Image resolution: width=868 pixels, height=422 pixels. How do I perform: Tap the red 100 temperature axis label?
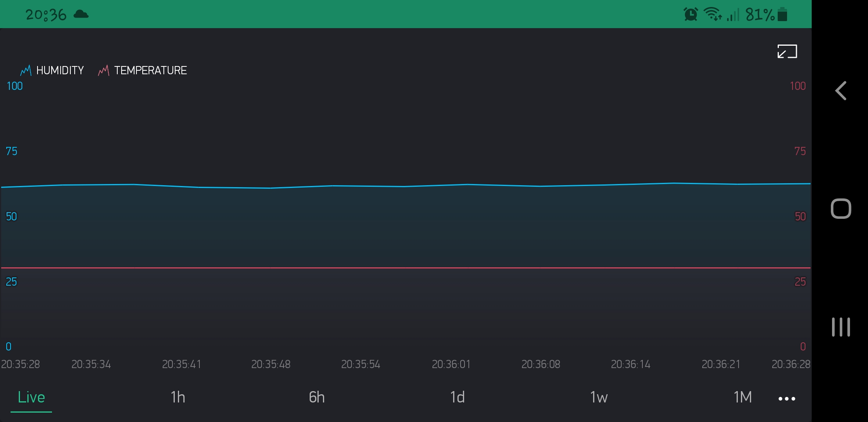point(798,86)
